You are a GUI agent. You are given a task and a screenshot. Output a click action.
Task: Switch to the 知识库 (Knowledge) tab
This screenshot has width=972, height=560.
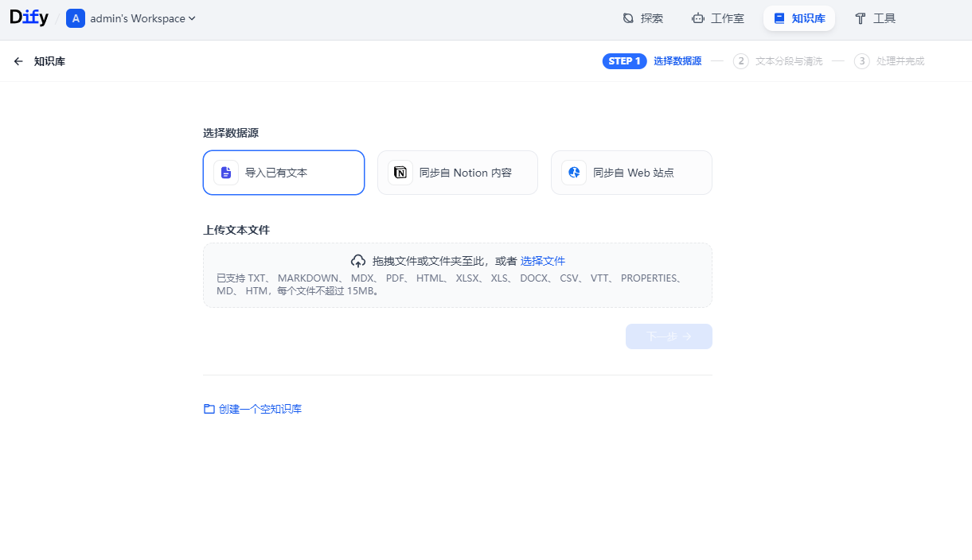pyautogui.click(x=799, y=18)
